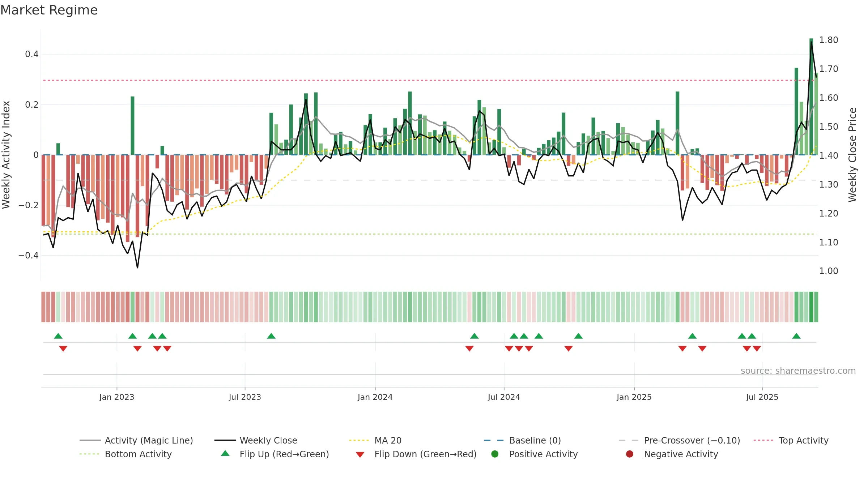This screenshot has height=488, width=868.
Task: Click the 1.00 price axis tick label
Action: [829, 271]
